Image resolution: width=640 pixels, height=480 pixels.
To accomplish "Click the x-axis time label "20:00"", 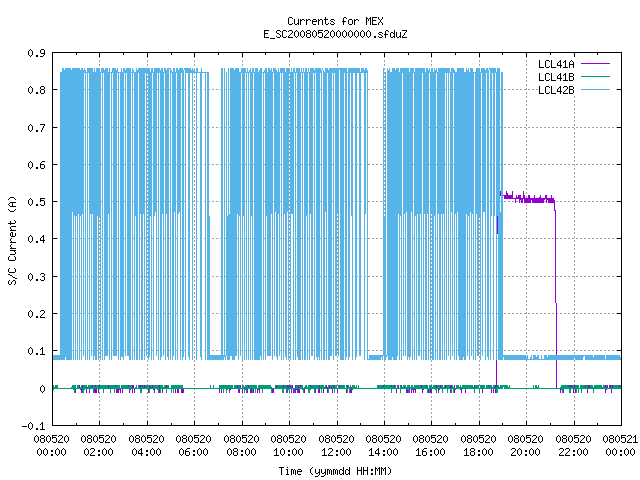I will click(x=526, y=452).
